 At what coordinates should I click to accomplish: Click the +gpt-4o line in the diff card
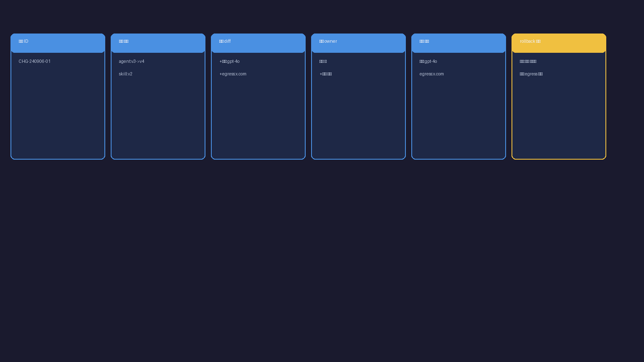pyautogui.click(x=229, y=62)
